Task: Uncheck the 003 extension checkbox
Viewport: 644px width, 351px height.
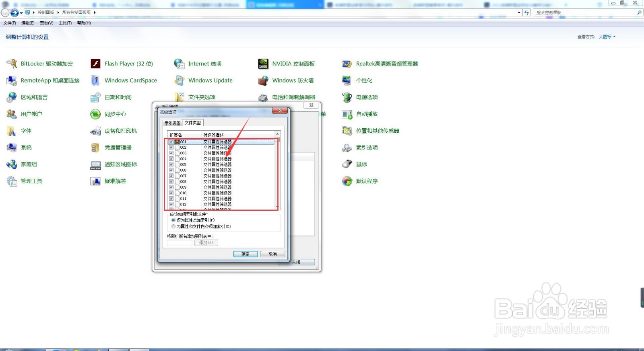Action: (171, 153)
